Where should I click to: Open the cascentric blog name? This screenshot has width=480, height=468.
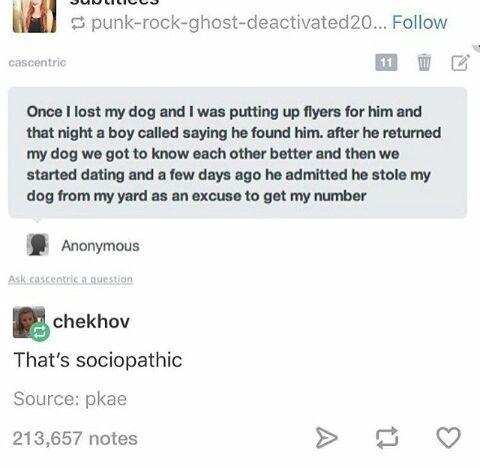(x=37, y=62)
